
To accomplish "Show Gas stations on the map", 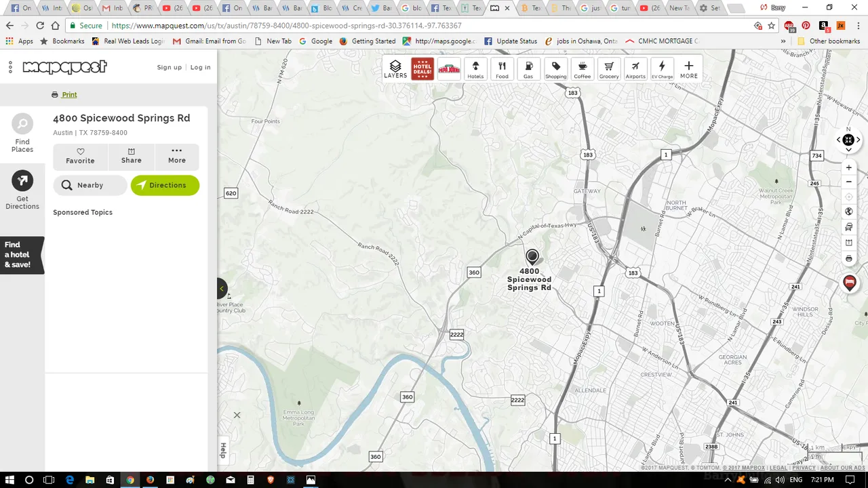I will [528, 68].
